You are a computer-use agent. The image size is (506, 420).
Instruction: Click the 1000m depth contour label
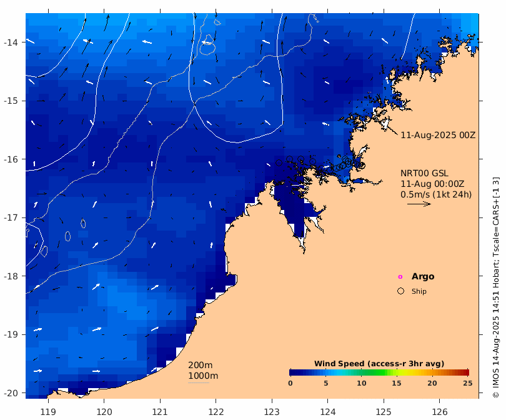(203, 376)
